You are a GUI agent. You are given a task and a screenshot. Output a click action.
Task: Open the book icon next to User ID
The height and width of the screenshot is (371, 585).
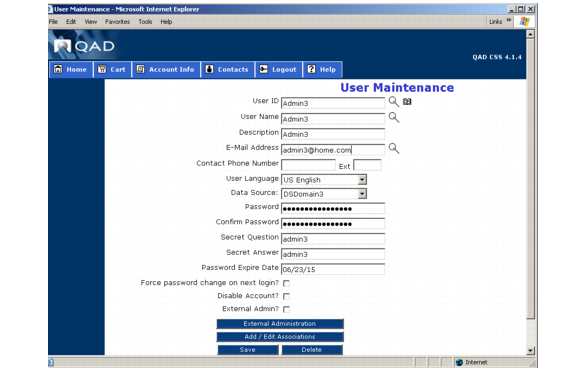click(407, 102)
